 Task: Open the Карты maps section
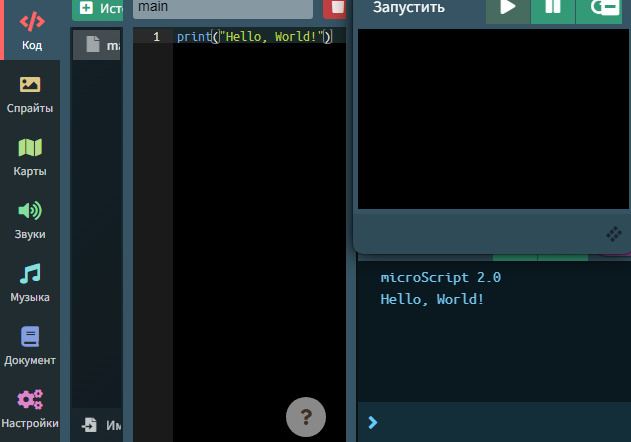pyautogui.click(x=30, y=157)
